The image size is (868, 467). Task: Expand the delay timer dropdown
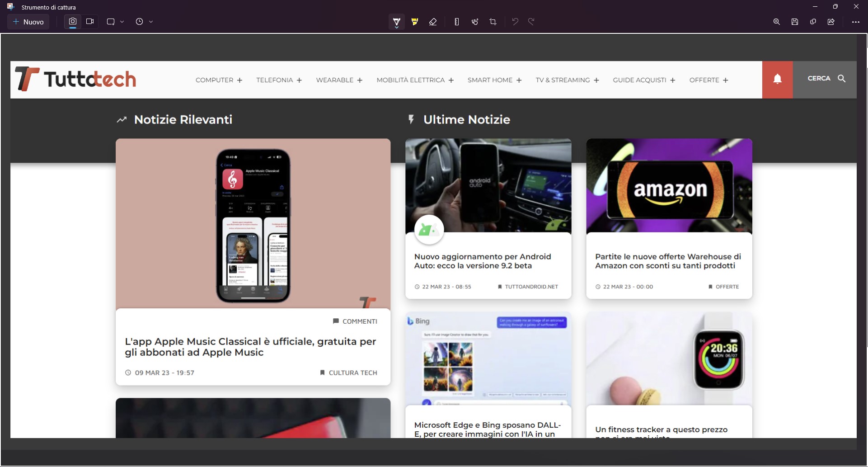(144, 22)
